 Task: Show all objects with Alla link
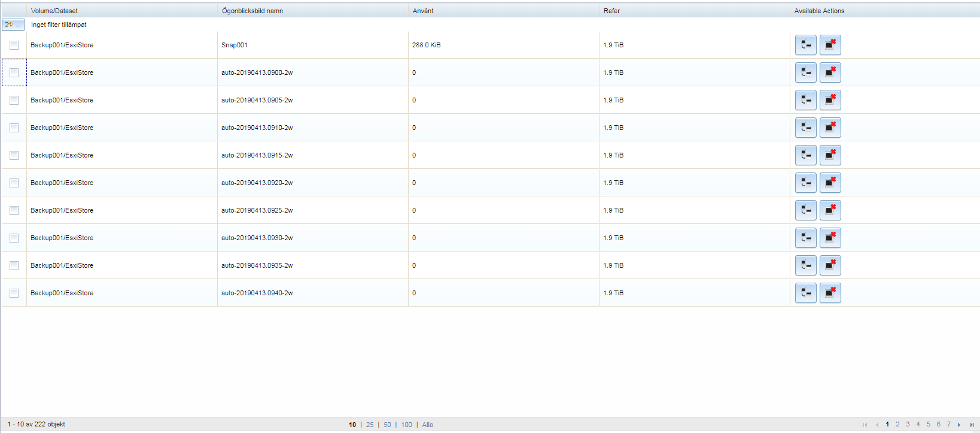pyautogui.click(x=427, y=425)
